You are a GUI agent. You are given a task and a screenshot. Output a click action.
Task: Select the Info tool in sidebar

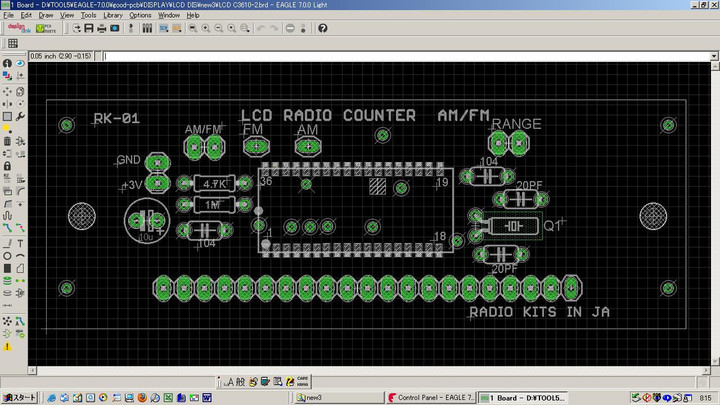(7, 63)
